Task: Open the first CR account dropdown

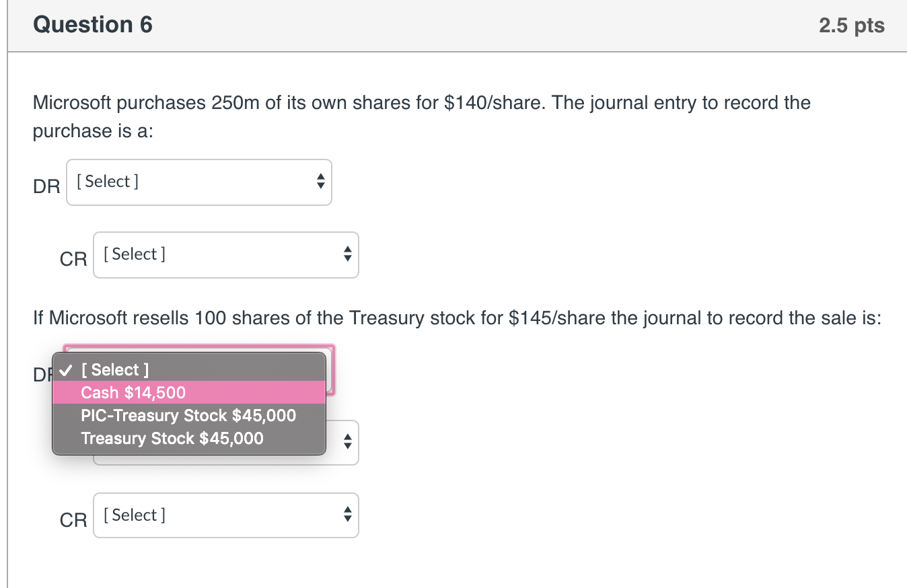Action: (225, 254)
